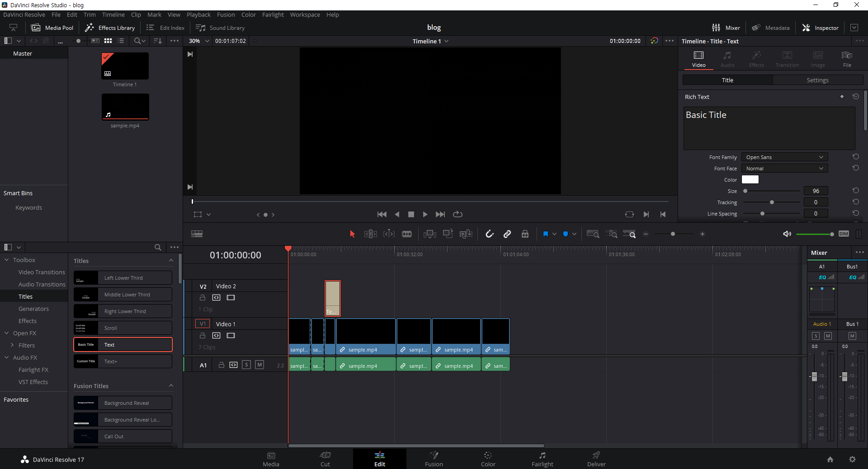The image size is (868, 469).
Task: Disable Video 2 track visibility
Action: (231, 297)
